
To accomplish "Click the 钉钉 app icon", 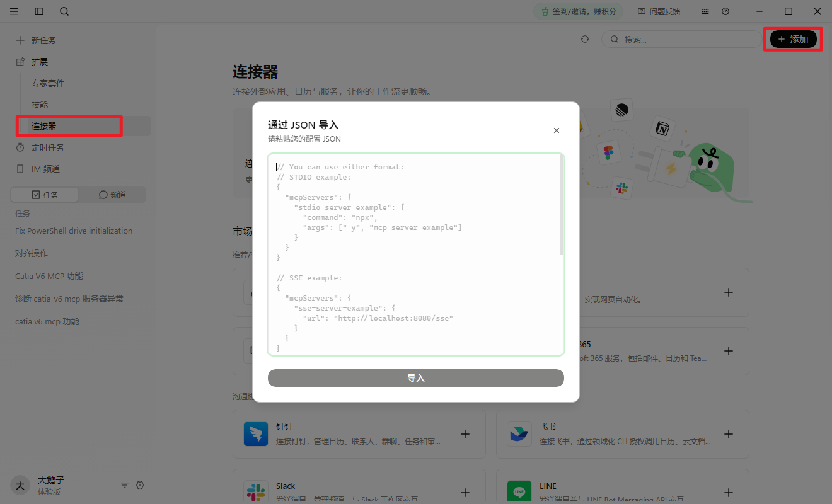I will point(256,434).
